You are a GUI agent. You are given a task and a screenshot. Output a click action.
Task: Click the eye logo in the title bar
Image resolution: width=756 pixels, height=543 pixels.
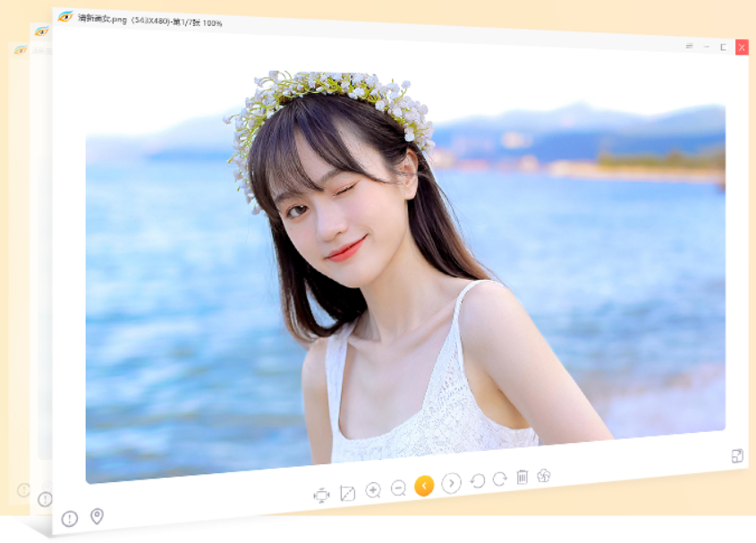click(65, 17)
